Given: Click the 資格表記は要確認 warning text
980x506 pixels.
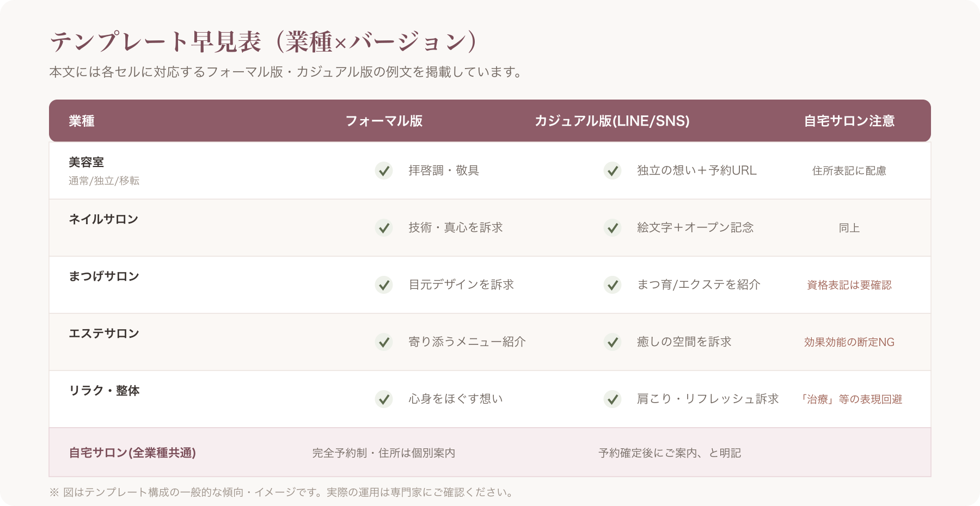Looking at the screenshot, I should [x=849, y=285].
